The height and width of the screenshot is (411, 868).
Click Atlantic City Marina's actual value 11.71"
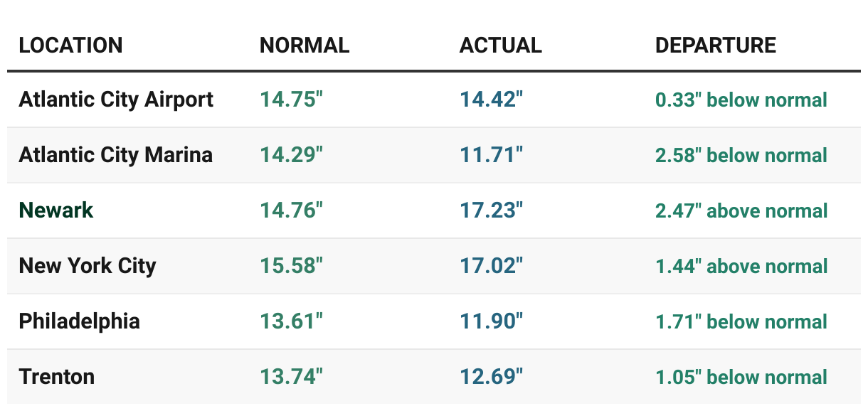491,155
